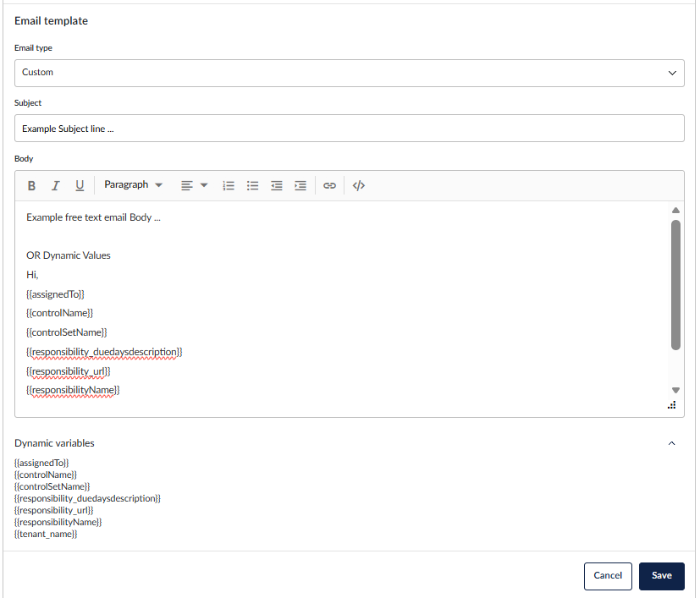Increase indent of the paragraph
Viewport: 700px width, 598px height.
[300, 186]
